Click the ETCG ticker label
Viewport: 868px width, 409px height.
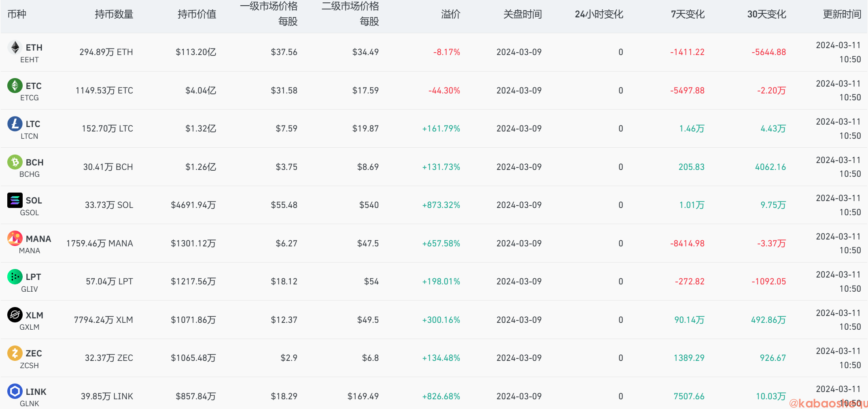pyautogui.click(x=30, y=98)
